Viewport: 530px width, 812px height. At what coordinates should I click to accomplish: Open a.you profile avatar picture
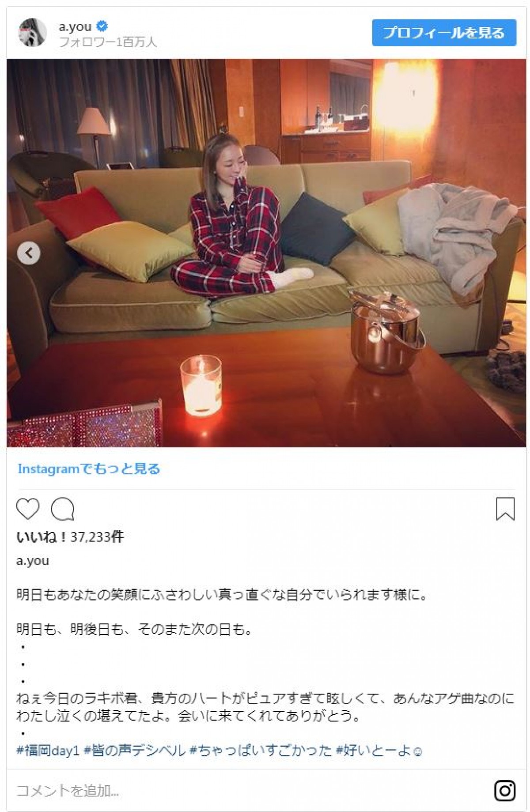[33, 33]
